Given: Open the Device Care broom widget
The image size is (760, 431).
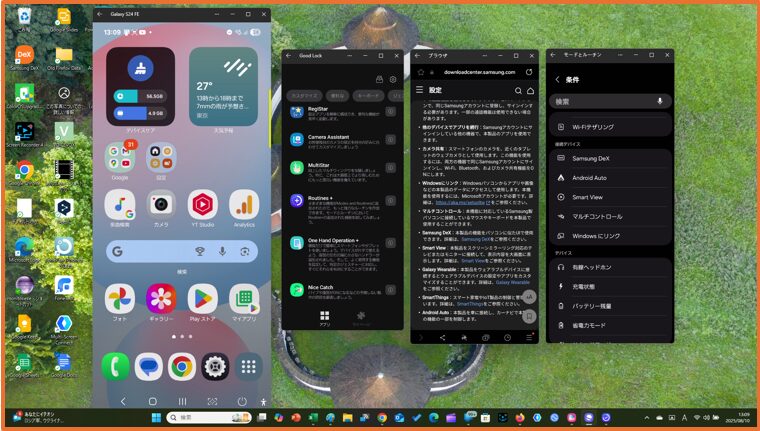Looking at the screenshot, I should click(141, 86).
